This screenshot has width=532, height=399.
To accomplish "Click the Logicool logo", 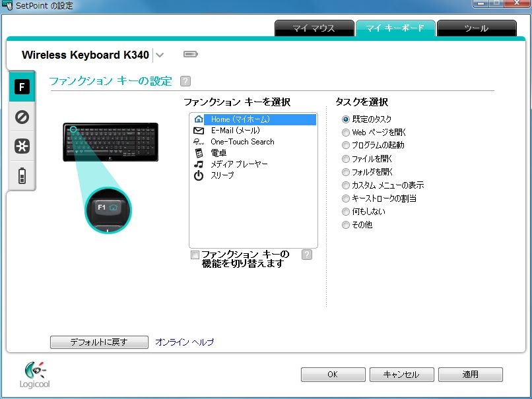I will [x=34, y=375].
